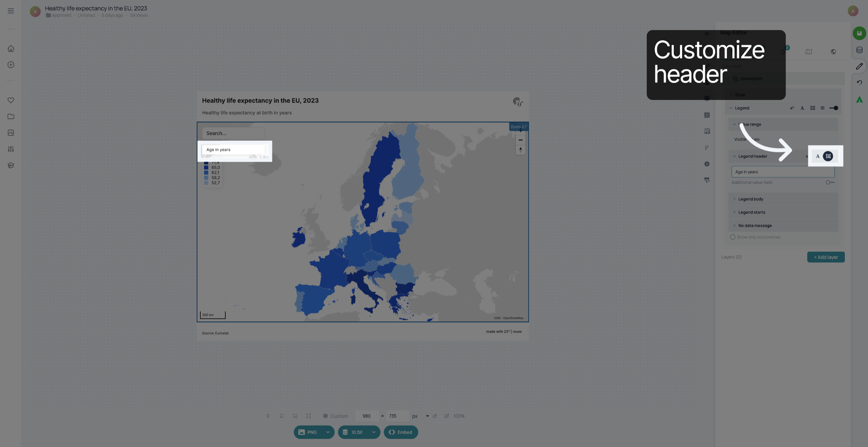868x447 pixels.
Task: Click the green arrow publish icon
Action: pos(859,100)
